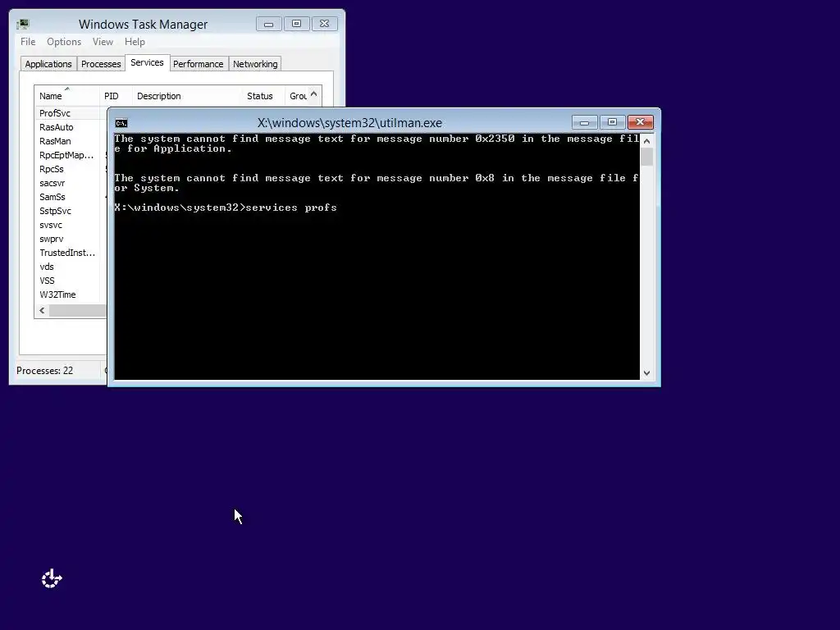Minimize the Windows Task Manager window
The height and width of the screenshot is (630, 840).
(x=269, y=24)
